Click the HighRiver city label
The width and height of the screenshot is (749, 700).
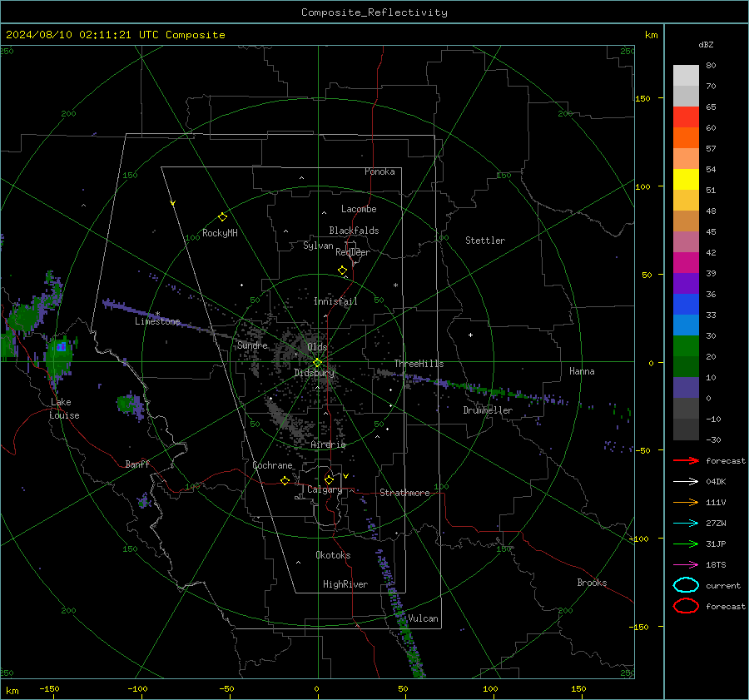click(x=345, y=584)
